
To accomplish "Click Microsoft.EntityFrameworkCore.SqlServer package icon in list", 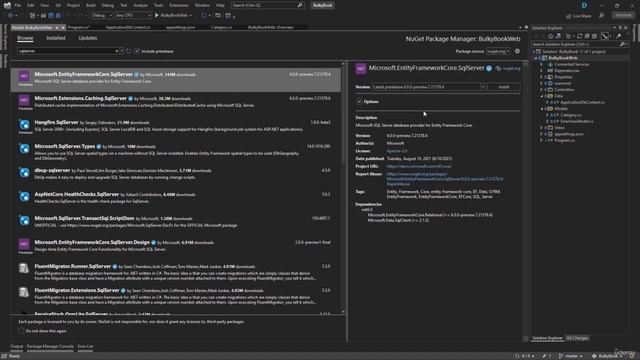I will pyautogui.click(x=24, y=76).
